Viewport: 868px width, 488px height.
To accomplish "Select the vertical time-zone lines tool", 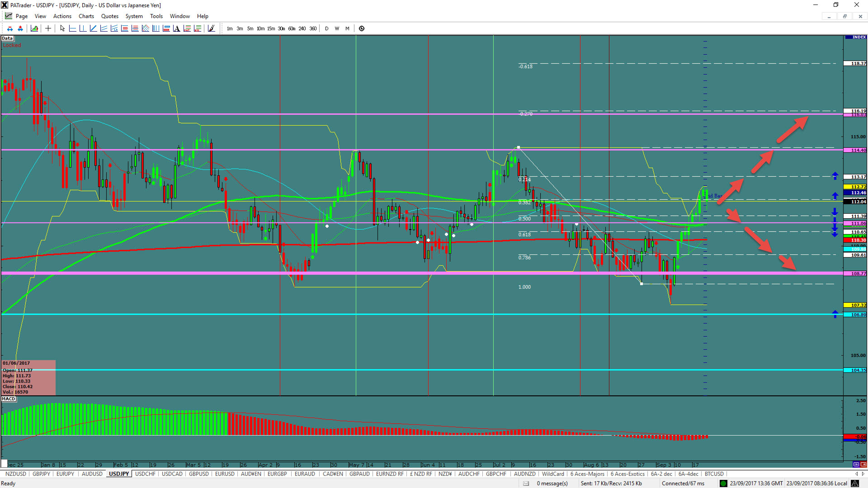I will point(156,29).
